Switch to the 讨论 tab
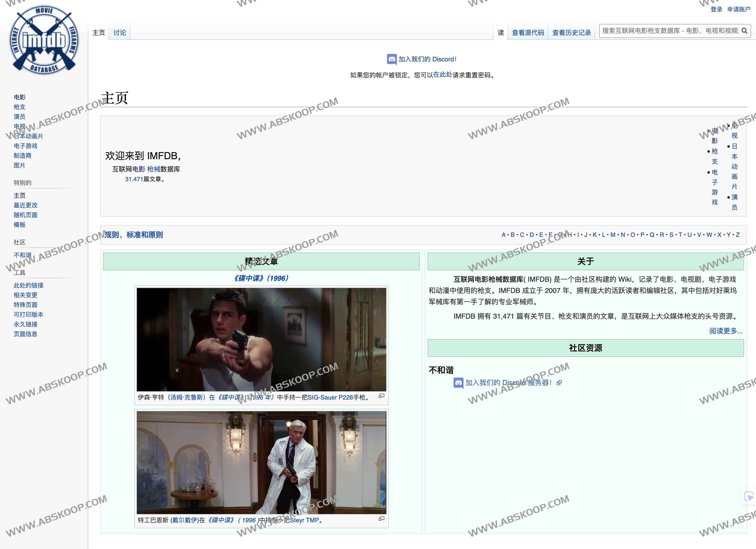The image size is (756, 549). 119,33
